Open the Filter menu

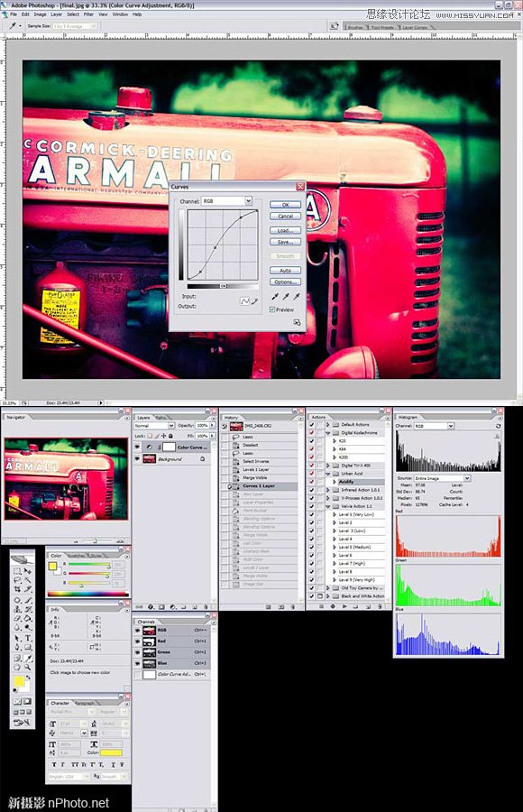(88, 14)
